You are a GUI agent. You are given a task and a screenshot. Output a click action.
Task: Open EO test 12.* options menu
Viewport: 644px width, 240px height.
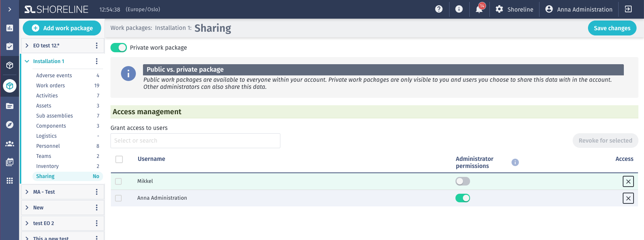click(x=97, y=46)
